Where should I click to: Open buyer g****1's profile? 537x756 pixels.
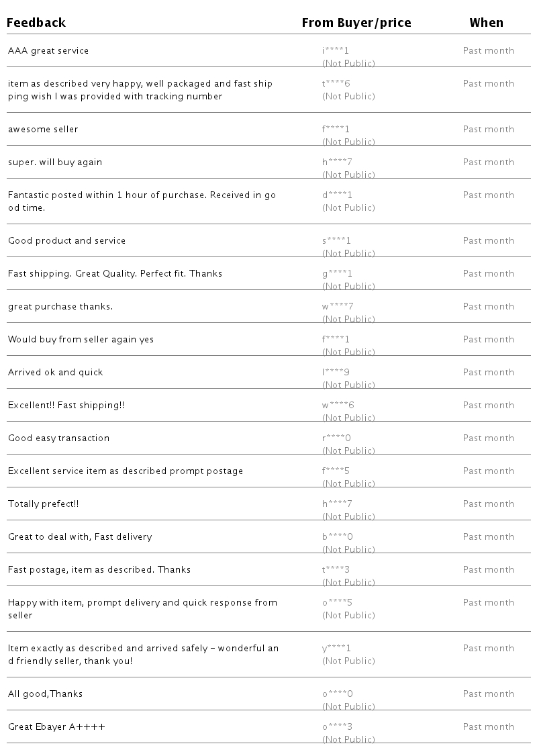(x=337, y=274)
